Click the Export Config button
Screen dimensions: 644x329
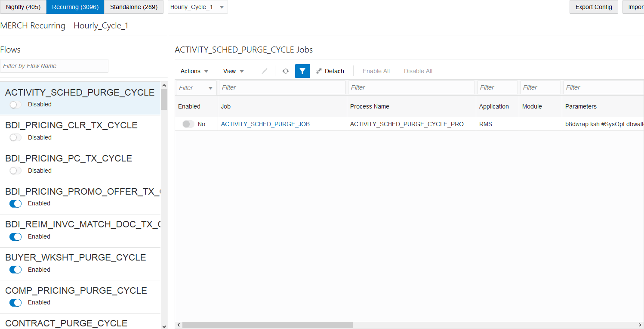tap(594, 7)
